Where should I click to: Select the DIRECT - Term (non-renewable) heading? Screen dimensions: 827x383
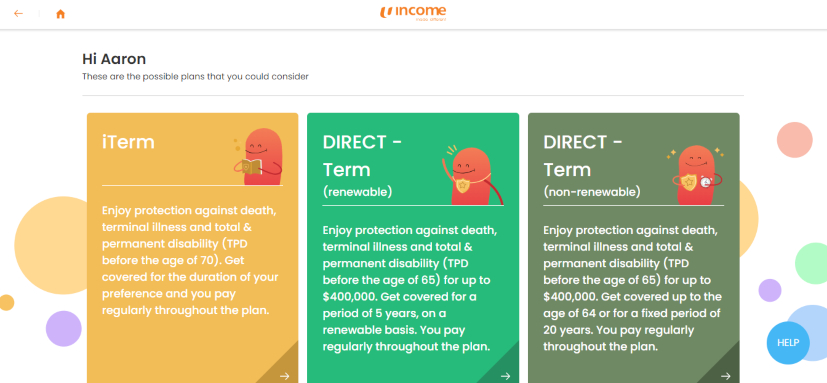tap(592, 165)
